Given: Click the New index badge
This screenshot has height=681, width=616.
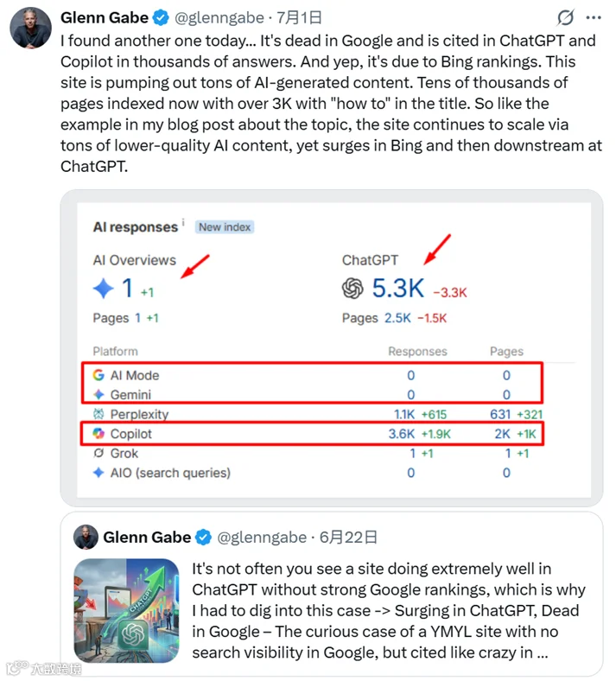Looking at the screenshot, I should [x=225, y=227].
